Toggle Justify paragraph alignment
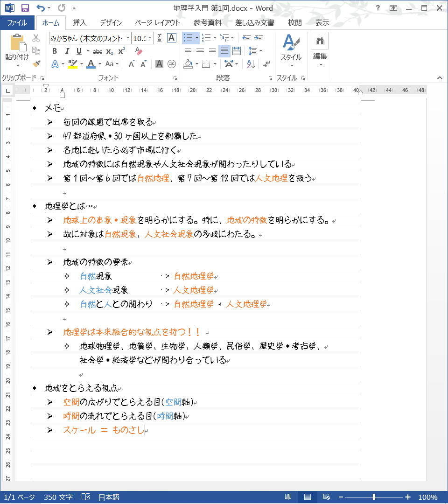The width and height of the screenshot is (448, 504). [224, 51]
